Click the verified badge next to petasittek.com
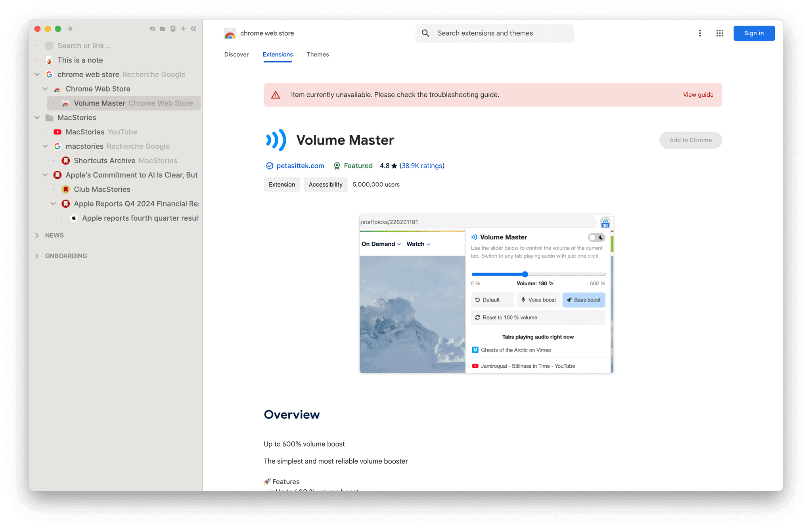Image resolution: width=812 pixels, height=529 pixels. coord(270,166)
